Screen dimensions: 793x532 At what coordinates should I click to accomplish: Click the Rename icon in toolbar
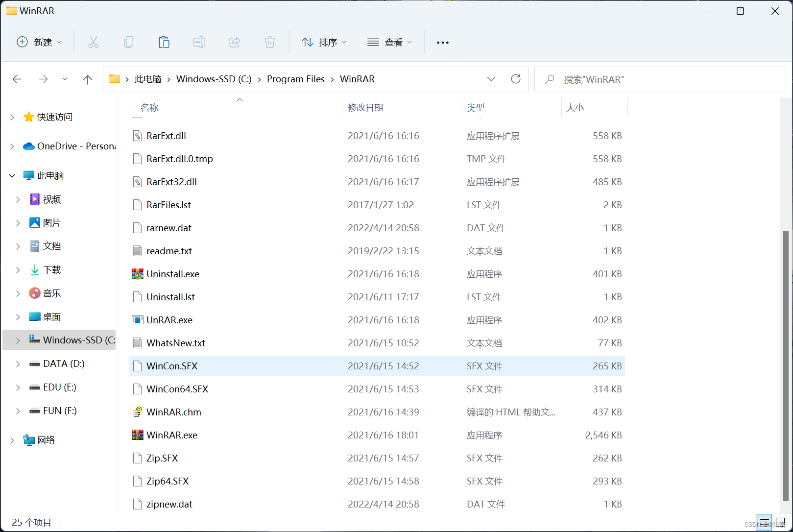199,42
